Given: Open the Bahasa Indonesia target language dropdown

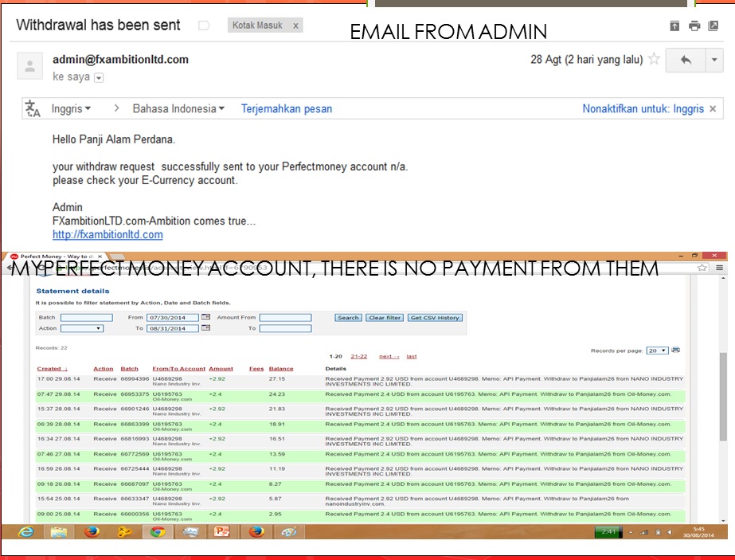Looking at the screenshot, I should [x=178, y=108].
